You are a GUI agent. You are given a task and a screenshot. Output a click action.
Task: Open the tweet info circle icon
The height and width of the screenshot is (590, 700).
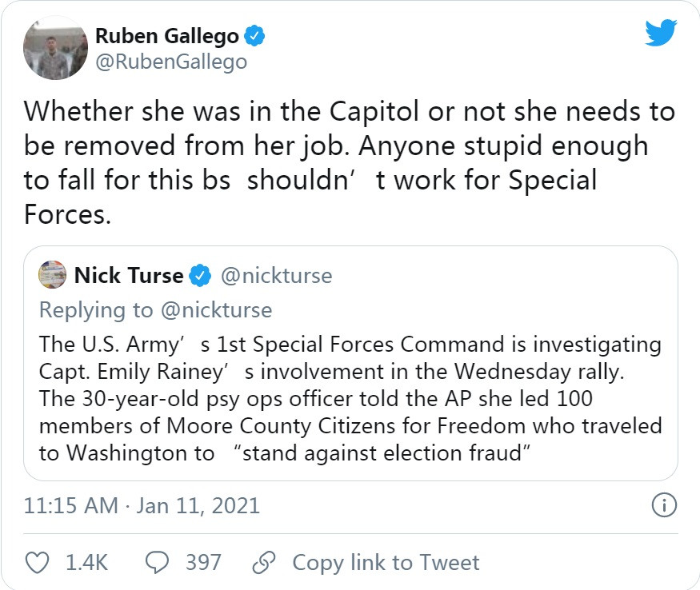pyautogui.click(x=664, y=505)
